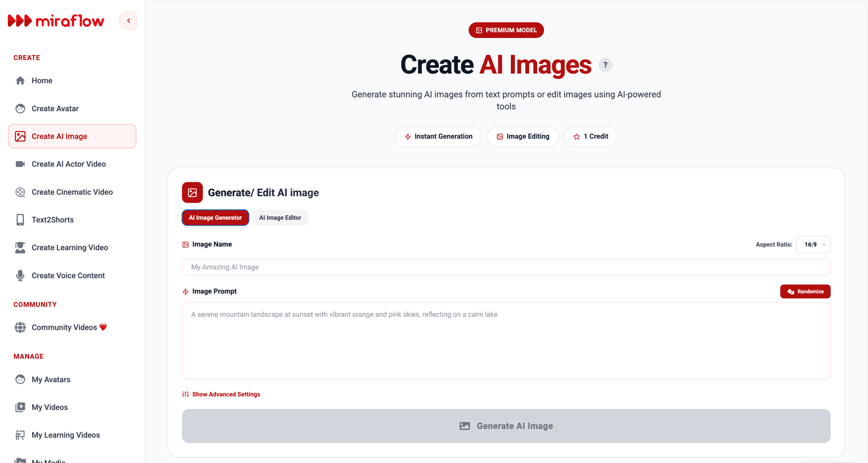The width and height of the screenshot is (868, 463).
Task: Select the Text2Shorts phone icon
Action: [20, 220]
